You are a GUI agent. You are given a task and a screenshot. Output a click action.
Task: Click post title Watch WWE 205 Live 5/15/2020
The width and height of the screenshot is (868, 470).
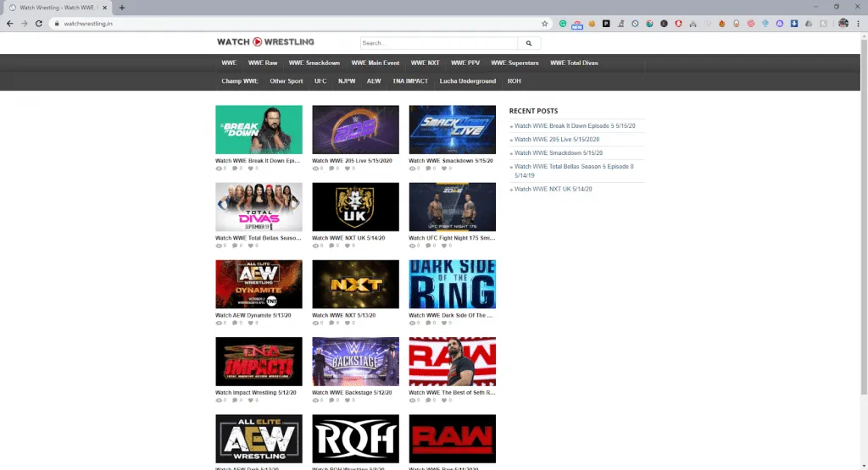(352, 161)
